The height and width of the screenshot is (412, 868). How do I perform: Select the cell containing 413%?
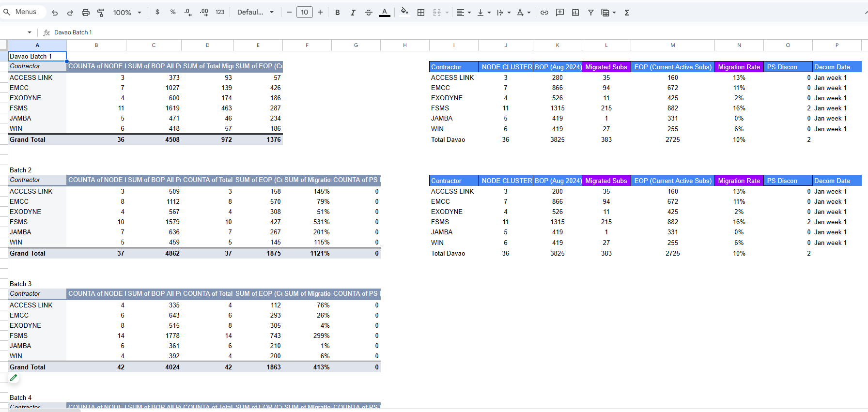click(x=307, y=367)
